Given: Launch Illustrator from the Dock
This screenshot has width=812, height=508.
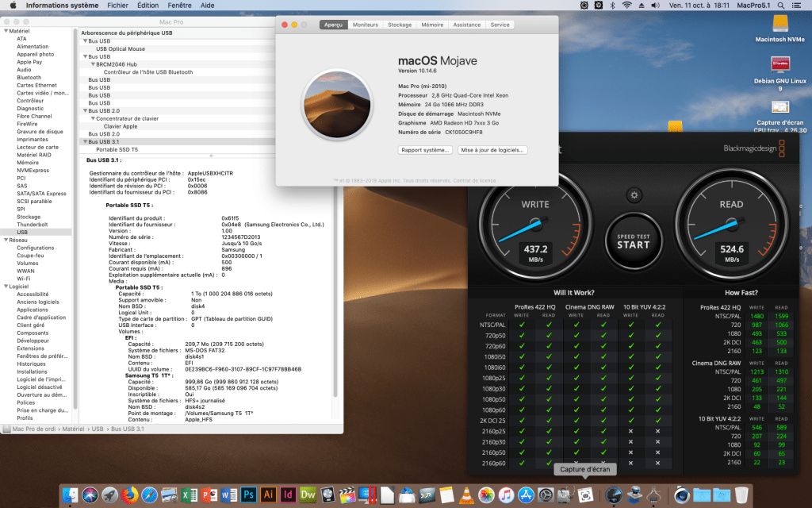Looking at the screenshot, I should [268, 495].
